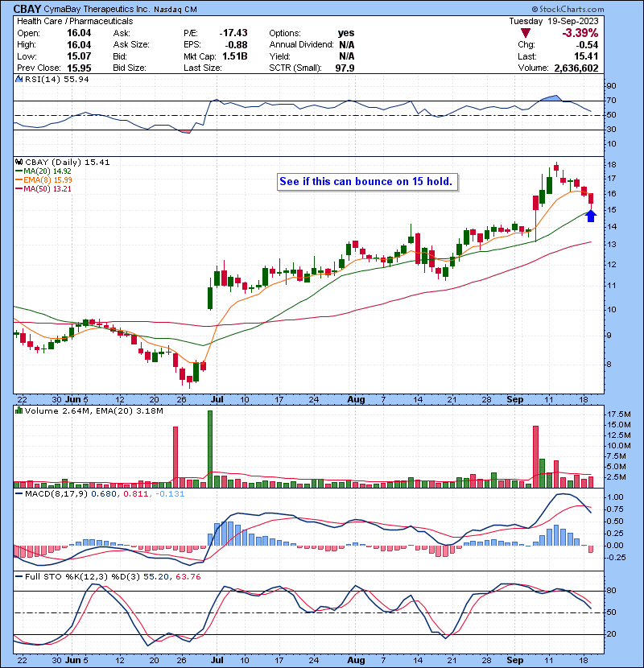Click the Chg value -0.54
The height and width of the screenshot is (668, 644).
[588, 45]
